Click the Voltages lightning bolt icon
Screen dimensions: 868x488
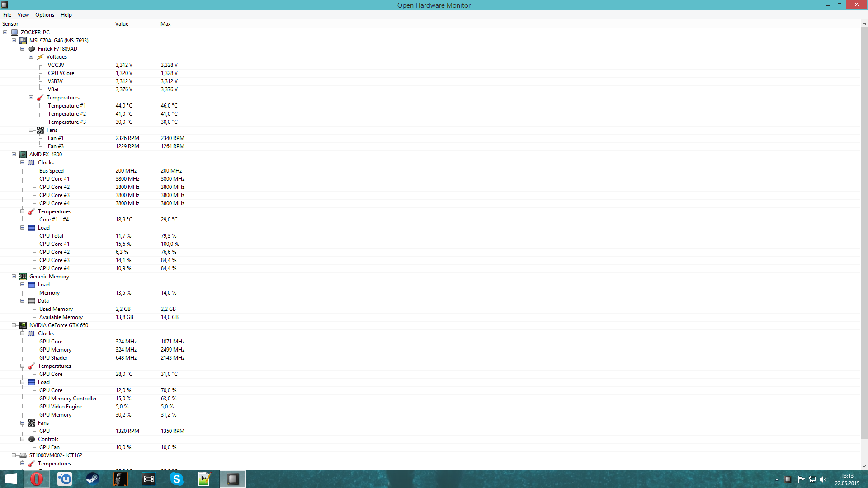40,57
